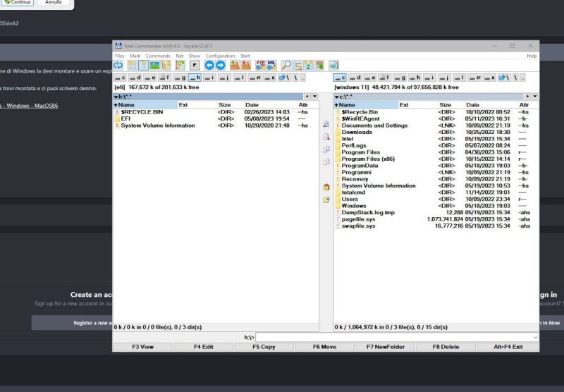Click the gift box Pack icon in middle bar
This screenshot has height=392, width=564.
(x=326, y=187)
